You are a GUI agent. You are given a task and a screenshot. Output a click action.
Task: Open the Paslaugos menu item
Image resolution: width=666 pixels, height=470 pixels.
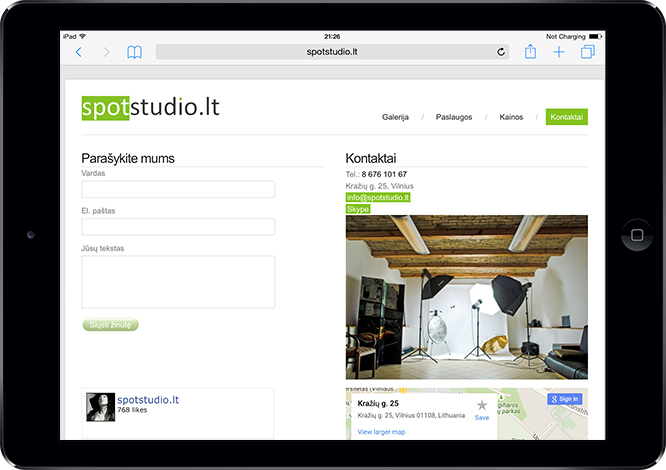click(454, 117)
